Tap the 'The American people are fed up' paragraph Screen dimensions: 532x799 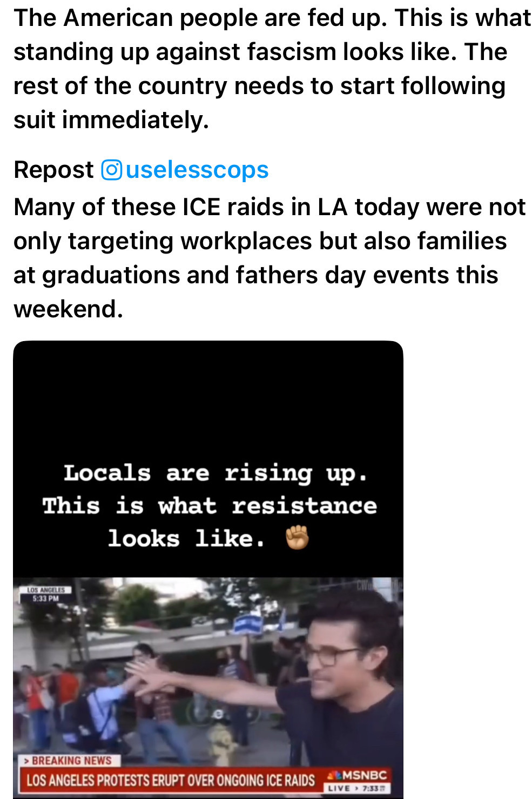pyautogui.click(x=272, y=69)
